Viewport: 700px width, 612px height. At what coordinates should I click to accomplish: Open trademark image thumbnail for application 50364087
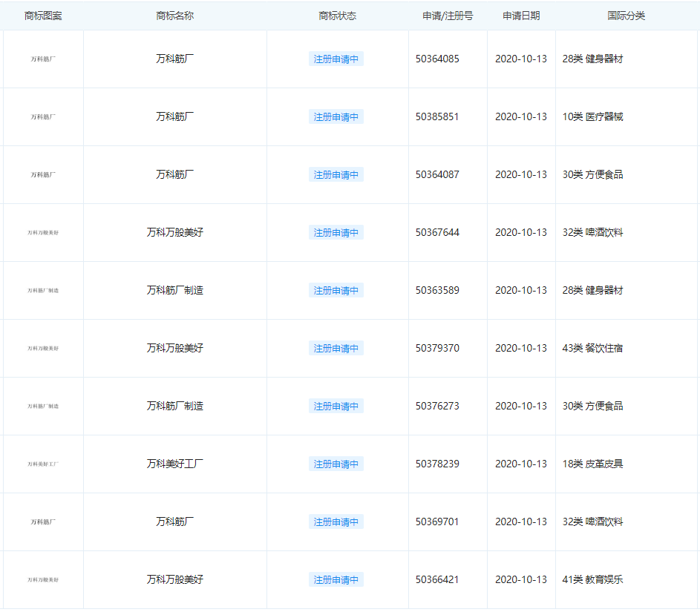click(x=43, y=175)
